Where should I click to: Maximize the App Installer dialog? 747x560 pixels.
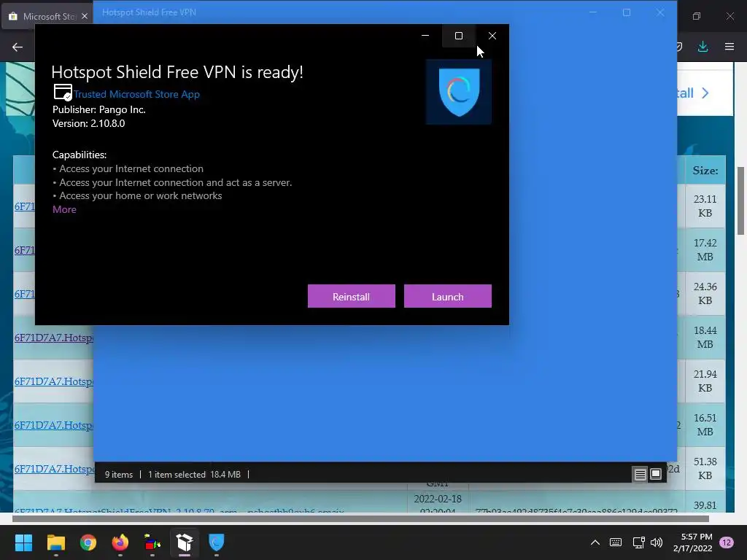[x=459, y=36]
